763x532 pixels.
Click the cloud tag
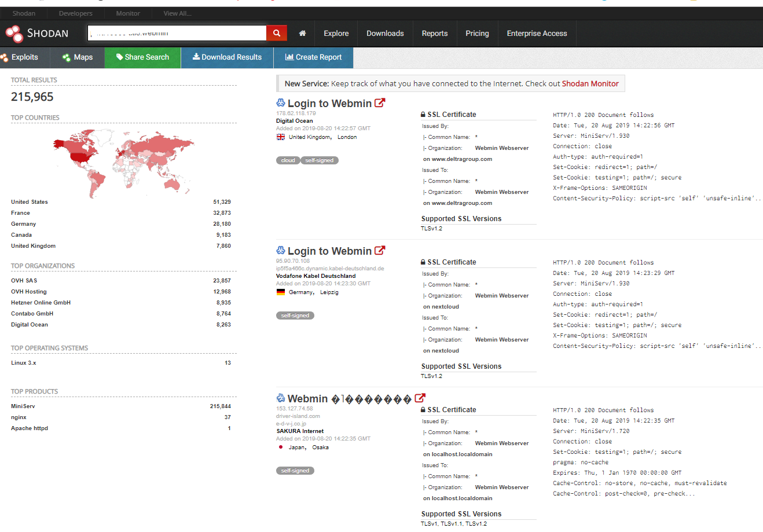(288, 160)
